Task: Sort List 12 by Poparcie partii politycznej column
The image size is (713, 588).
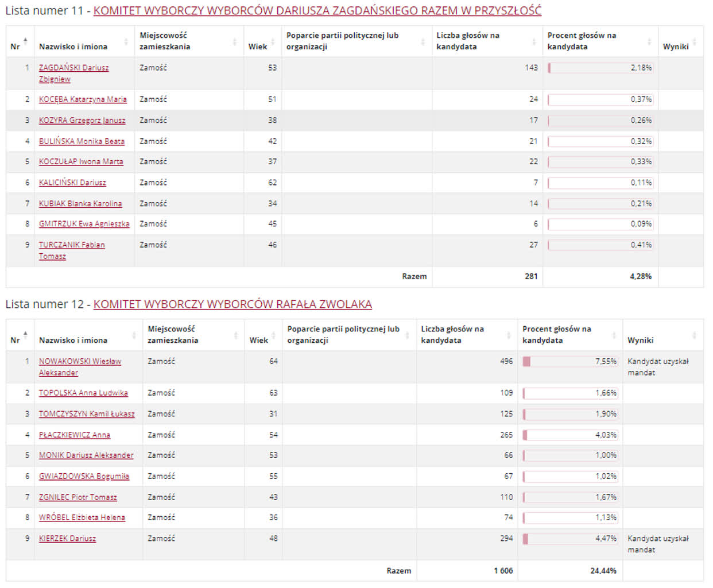Action: (x=407, y=335)
